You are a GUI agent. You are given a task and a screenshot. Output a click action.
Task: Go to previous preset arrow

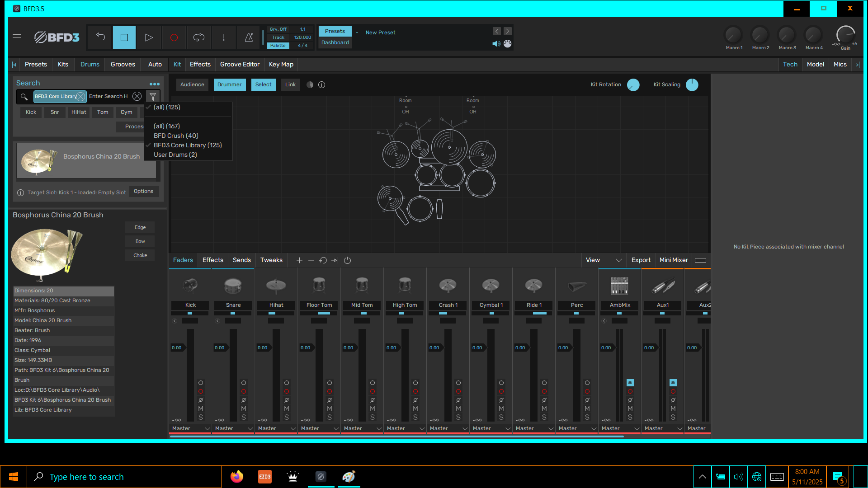pyautogui.click(x=497, y=31)
